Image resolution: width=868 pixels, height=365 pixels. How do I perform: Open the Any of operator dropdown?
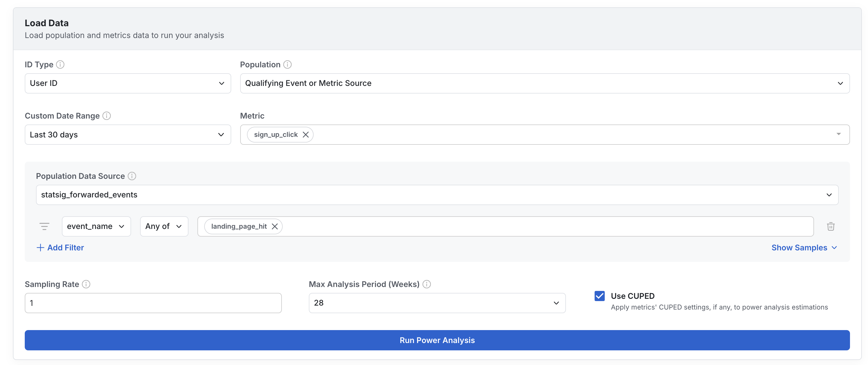tap(164, 226)
